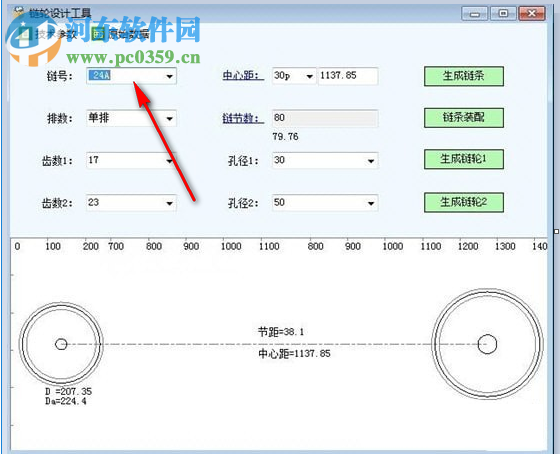Click the 孔径1: field label

(244, 161)
